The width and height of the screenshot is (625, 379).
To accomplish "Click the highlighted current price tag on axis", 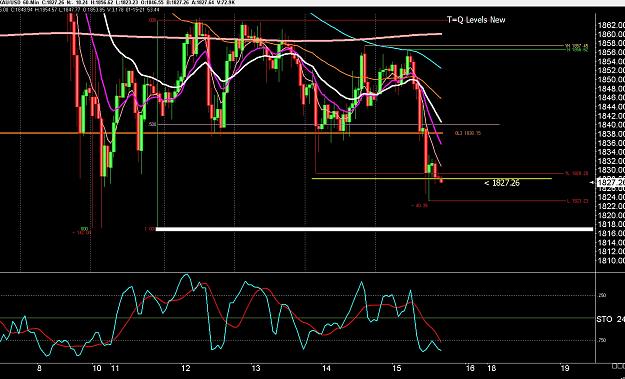I will 611,183.
